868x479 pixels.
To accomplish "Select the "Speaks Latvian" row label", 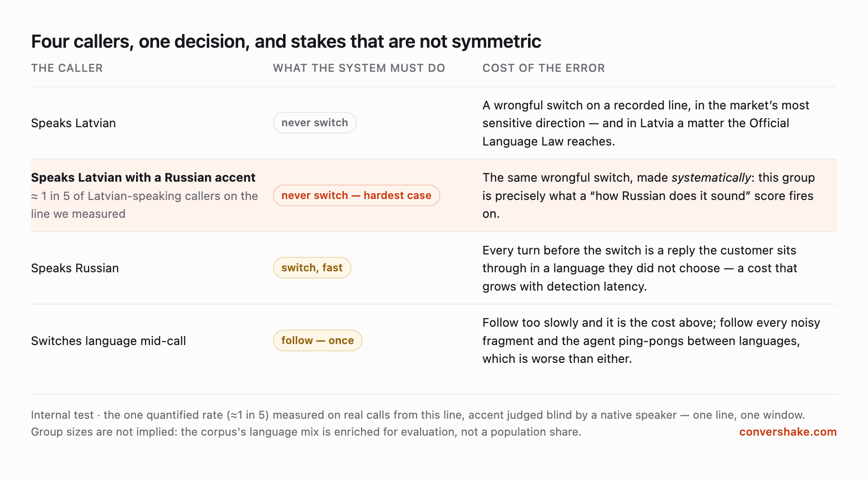I will (73, 123).
